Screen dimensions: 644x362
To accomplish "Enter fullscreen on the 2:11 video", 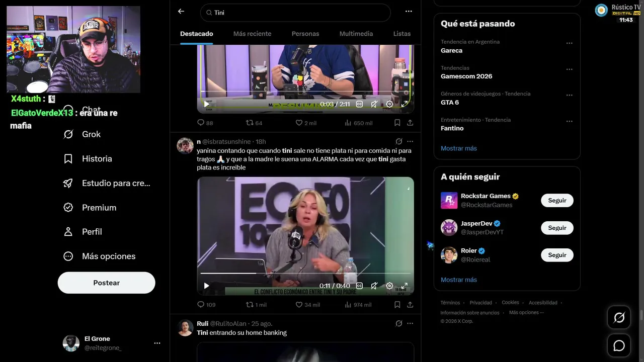I will pyautogui.click(x=405, y=104).
